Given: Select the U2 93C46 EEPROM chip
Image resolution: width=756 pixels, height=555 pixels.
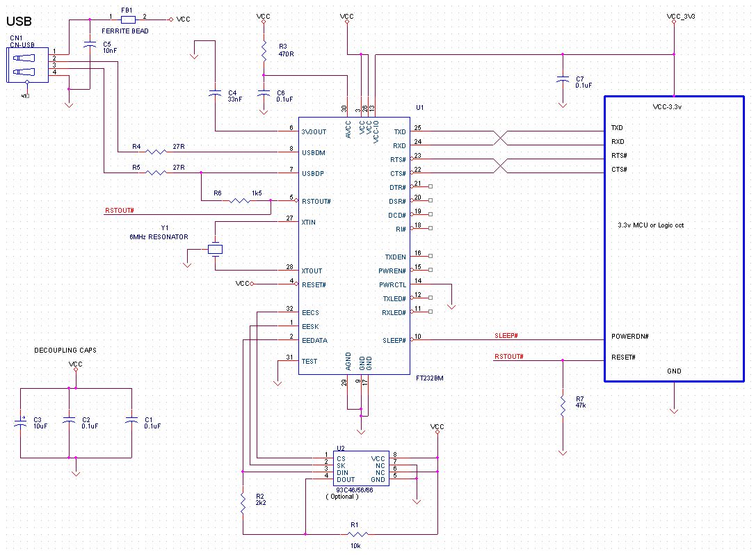Looking at the screenshot, I should click(x=361, y=469).
